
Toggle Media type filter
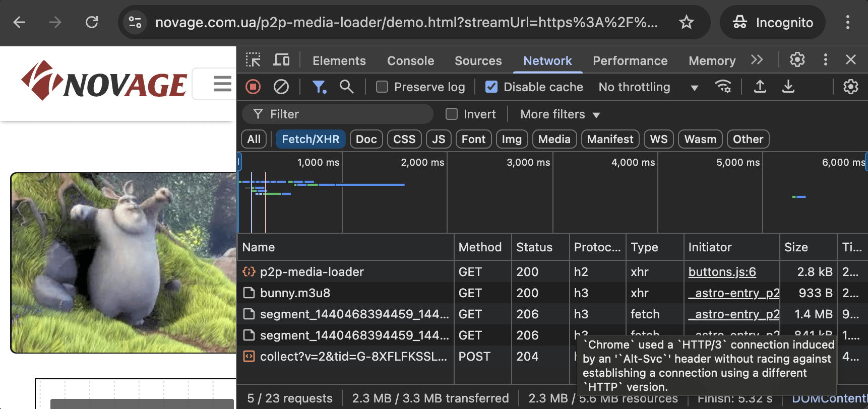tap(554, 139)
